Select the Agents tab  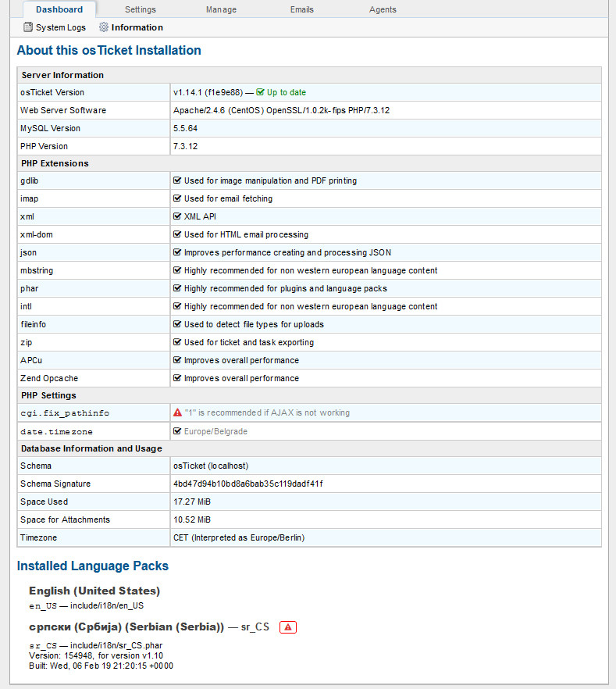pyautogui.click(x=383, y=9)
